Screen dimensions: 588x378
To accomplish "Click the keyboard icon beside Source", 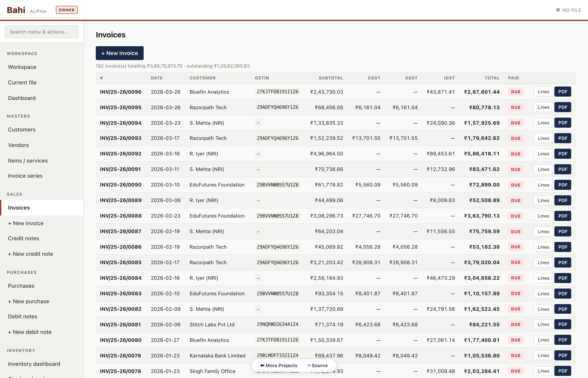I will (x=309, y=365).
